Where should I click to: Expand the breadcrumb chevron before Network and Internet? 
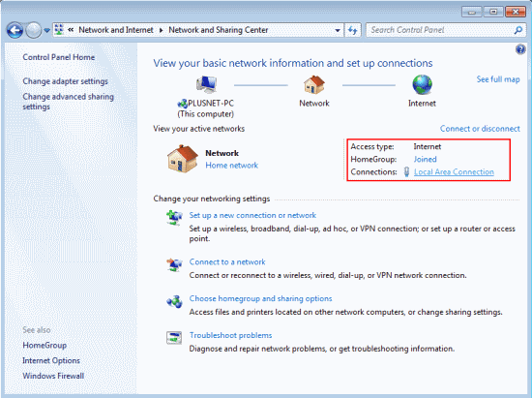pos(71,30)
